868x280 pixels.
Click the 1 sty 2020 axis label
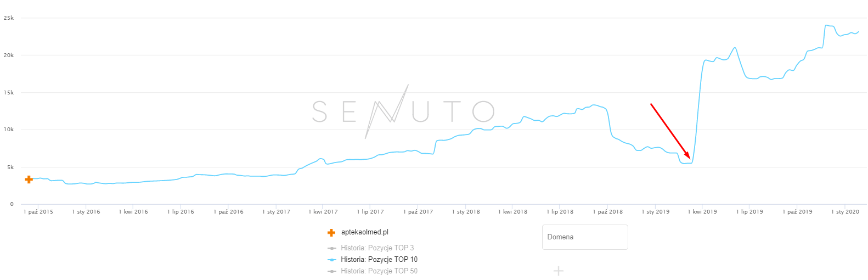click(845, 212)
